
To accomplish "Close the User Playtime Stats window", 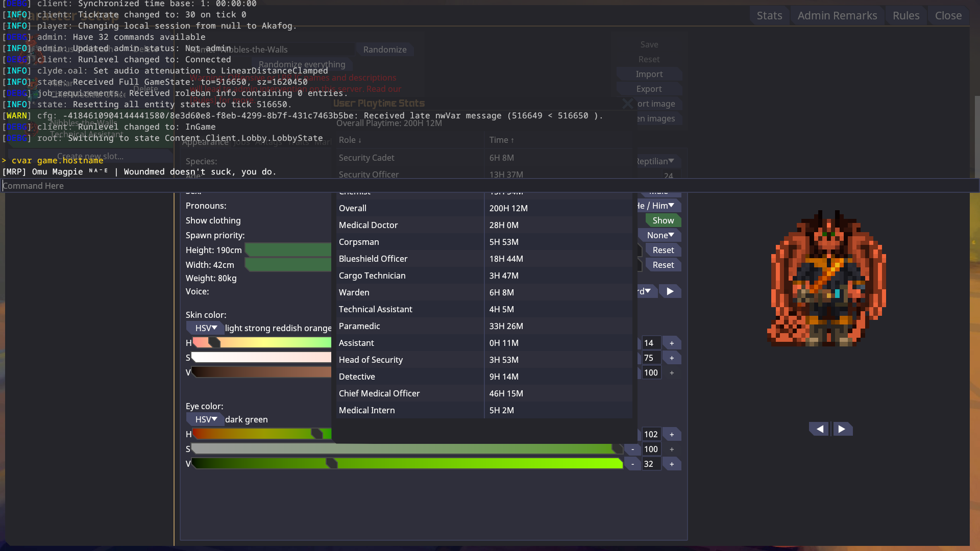I will (x=627, y=104).
